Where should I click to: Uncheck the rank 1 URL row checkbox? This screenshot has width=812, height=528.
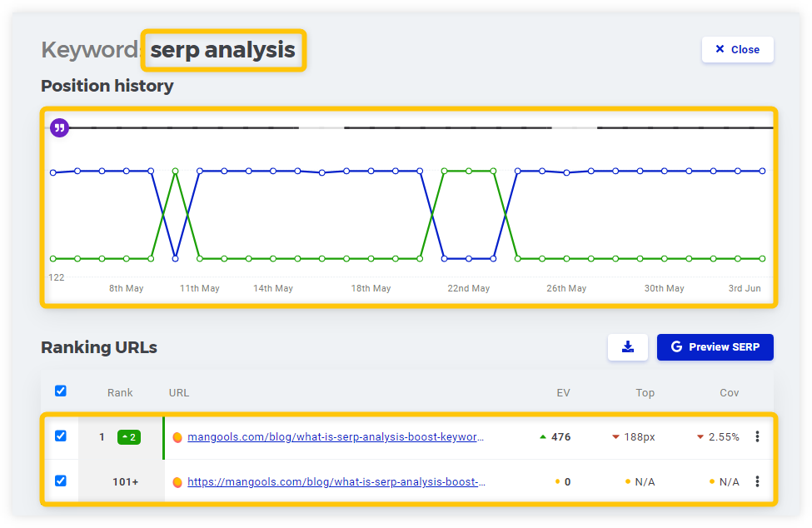(61, 436)
